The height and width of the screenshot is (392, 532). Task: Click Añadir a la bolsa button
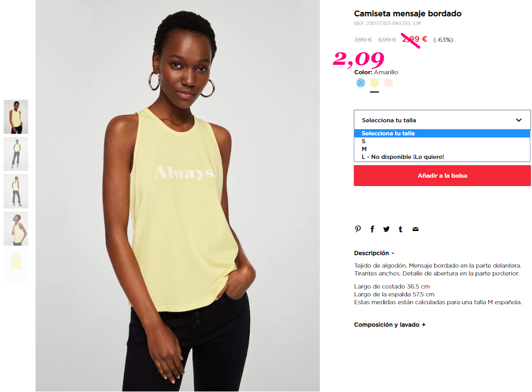[x=442, y=176]
